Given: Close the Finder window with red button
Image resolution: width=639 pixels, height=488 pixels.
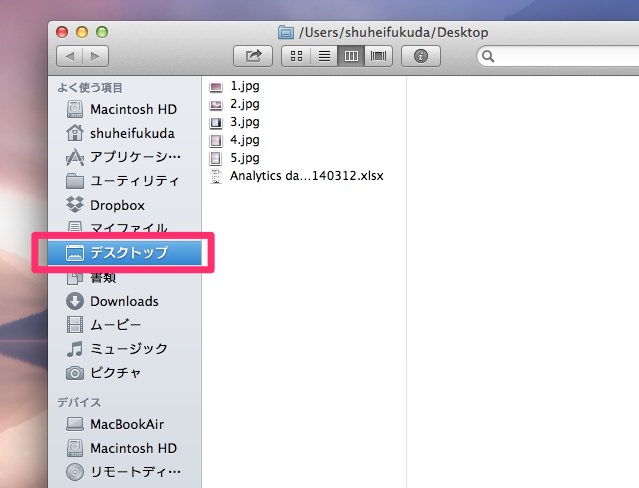Looking at the screenshot, I should click(62, 32).
